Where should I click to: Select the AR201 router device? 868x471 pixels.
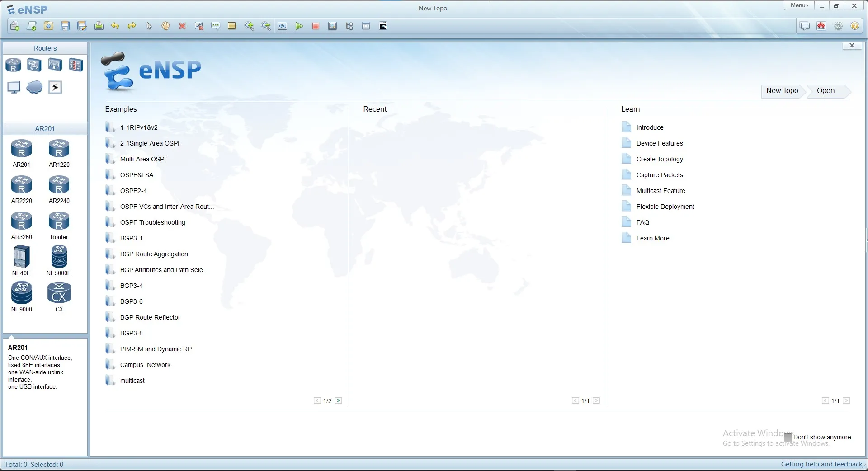(x=21, y=154)
